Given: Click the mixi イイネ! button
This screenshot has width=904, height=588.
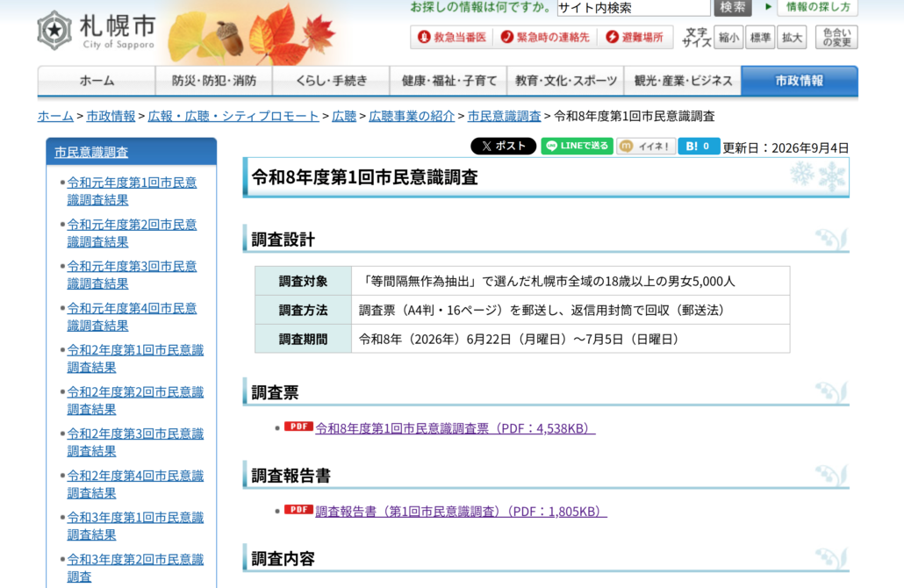Looking at the screenshot, I should click(x=646, y=146).
